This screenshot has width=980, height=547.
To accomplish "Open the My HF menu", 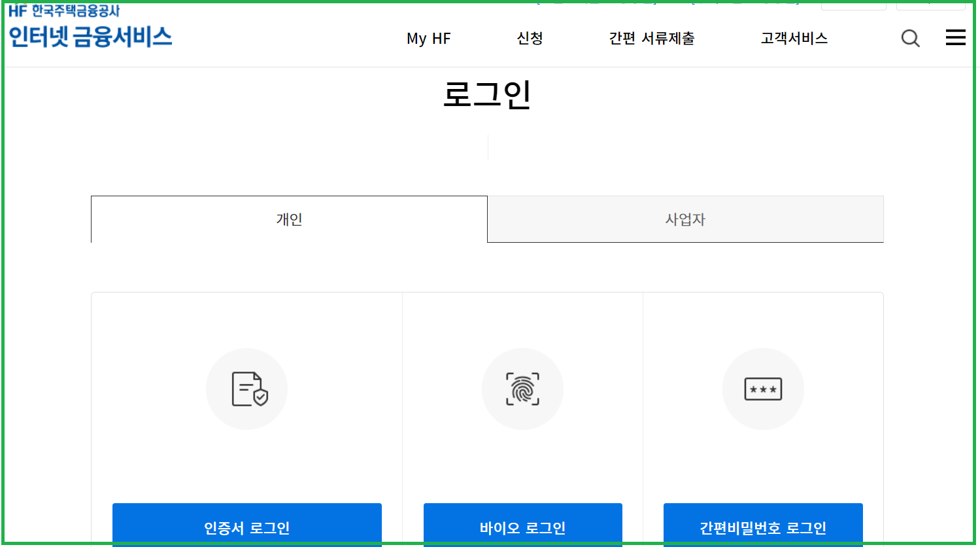I will [x=428, y=38].
